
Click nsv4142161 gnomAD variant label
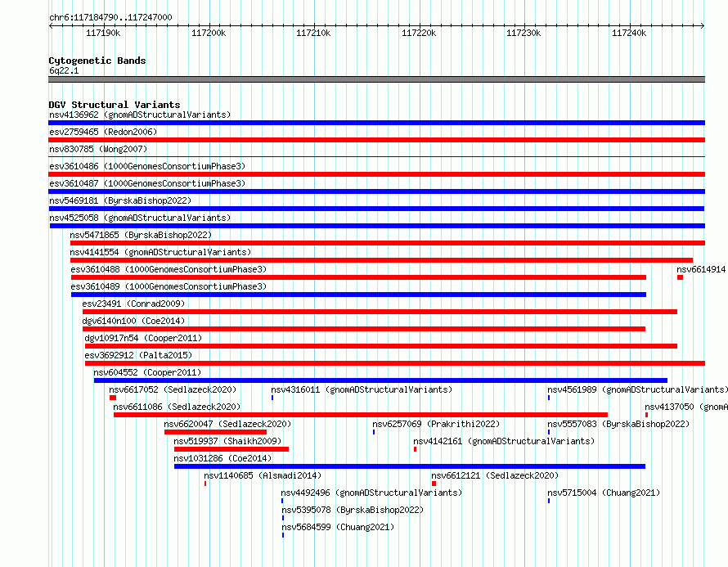pos(504,441)
